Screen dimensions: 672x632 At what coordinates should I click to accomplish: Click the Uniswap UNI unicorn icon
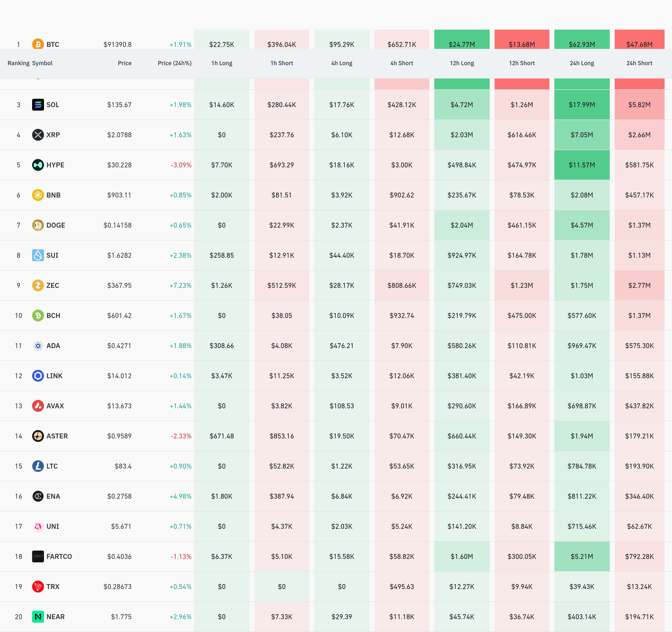(38, 526)
